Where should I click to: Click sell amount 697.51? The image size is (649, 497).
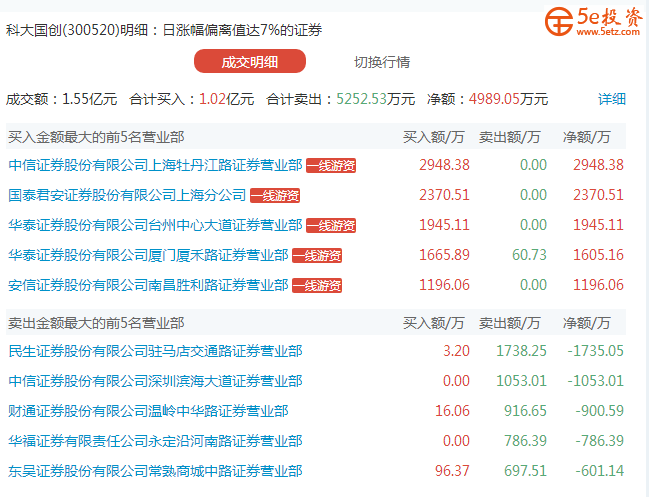point(525,471)
